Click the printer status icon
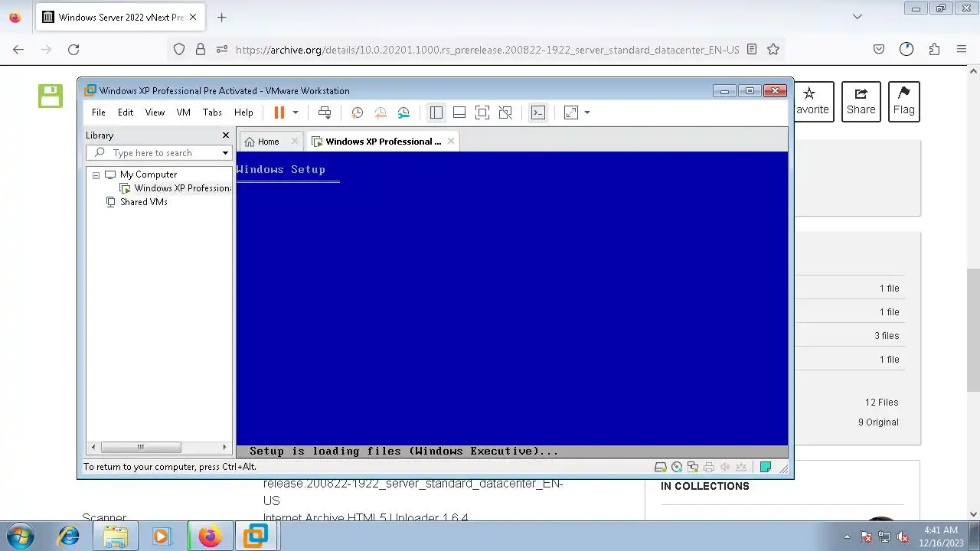The width and height of the screenshot is (980, 551). [709, 467]
